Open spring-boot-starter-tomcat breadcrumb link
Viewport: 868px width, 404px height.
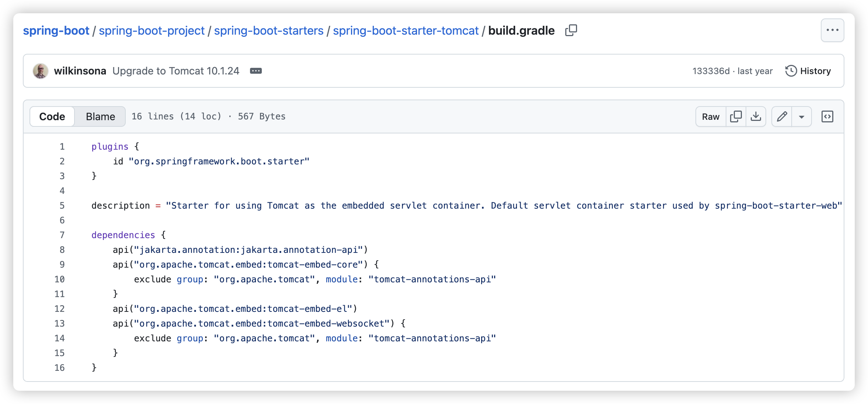[406, 30]
